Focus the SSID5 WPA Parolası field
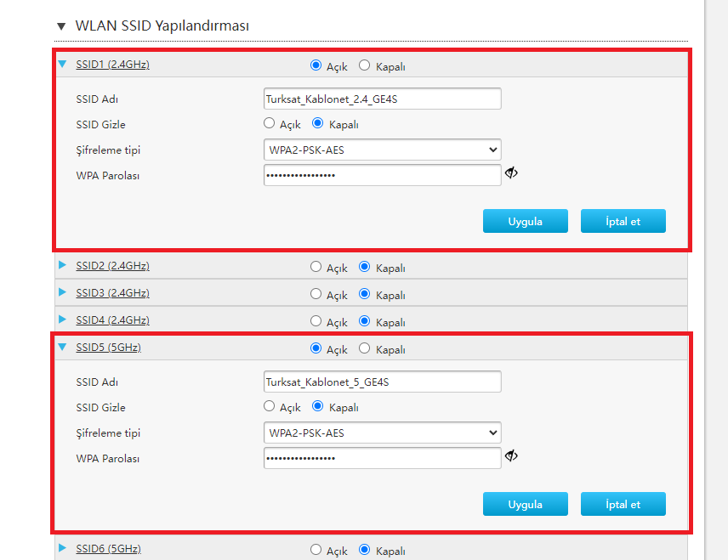728x560 pixels. (381, 458)
